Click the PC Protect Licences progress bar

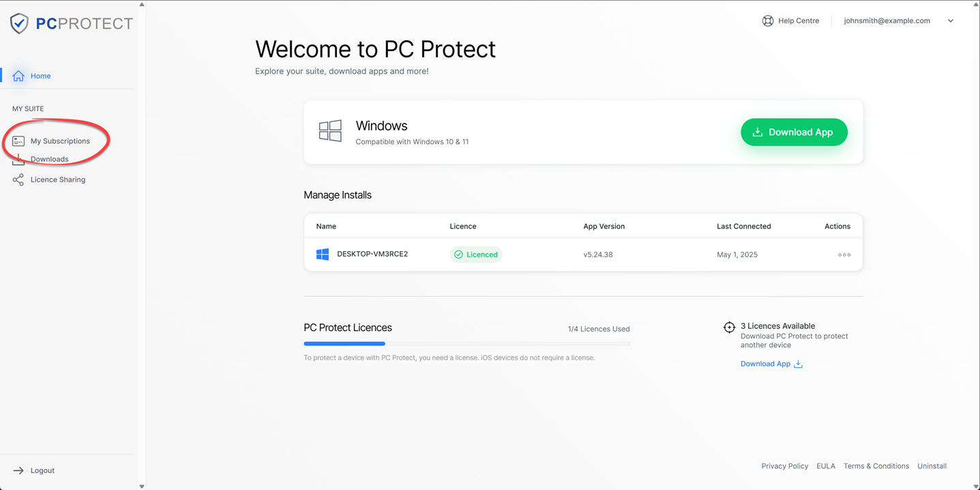[467, 344]
